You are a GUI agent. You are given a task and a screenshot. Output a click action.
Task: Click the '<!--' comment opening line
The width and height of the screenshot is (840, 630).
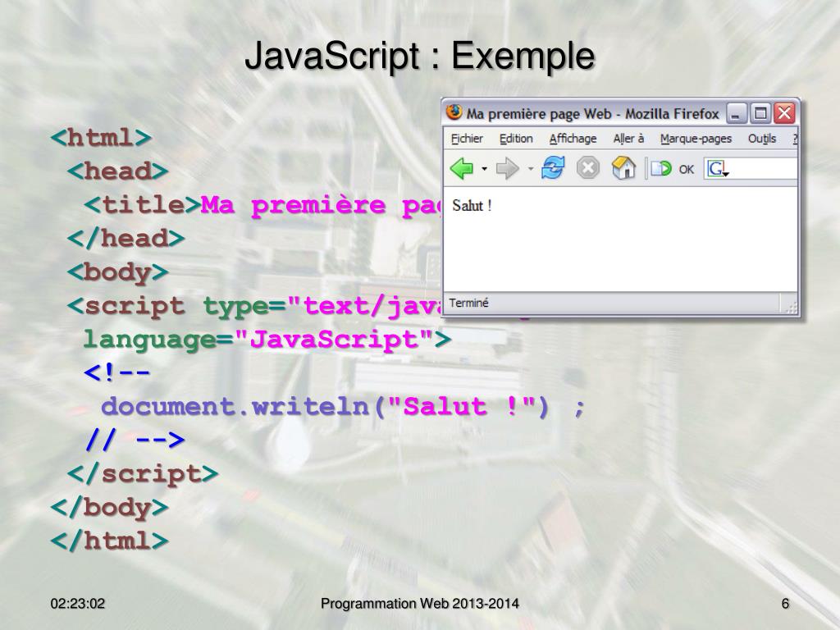117,372
